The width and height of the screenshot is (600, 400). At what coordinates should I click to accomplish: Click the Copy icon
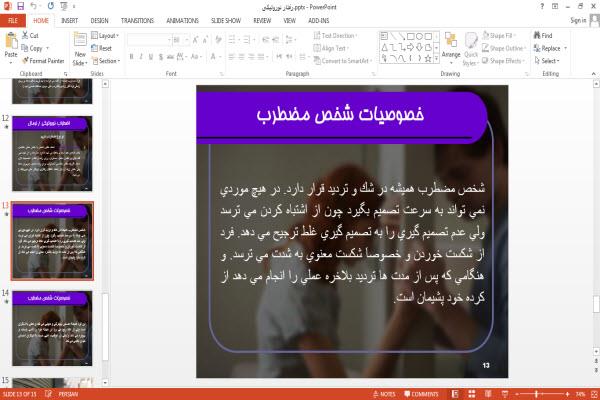click(25, 48)
